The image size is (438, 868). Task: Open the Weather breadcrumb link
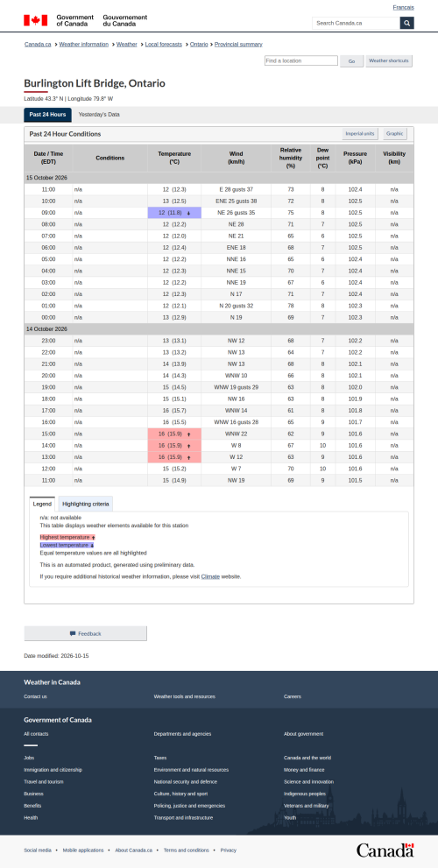[x=127, y=45]
